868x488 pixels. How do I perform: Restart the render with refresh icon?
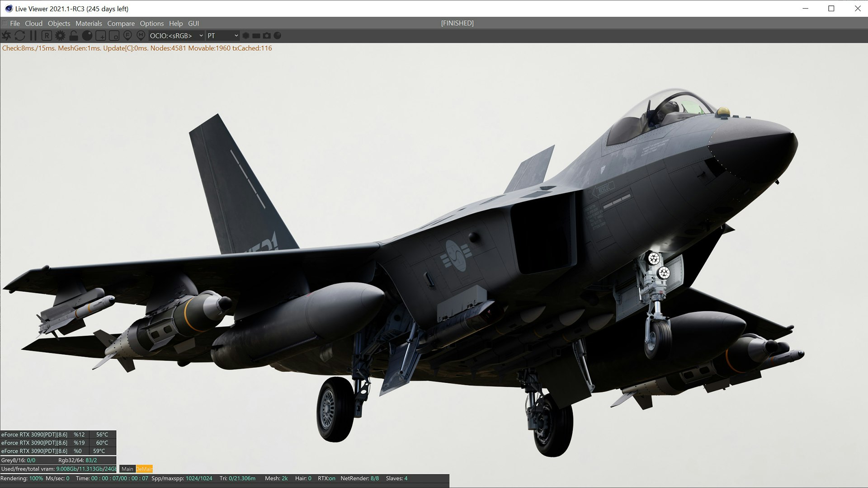[19, 35]
